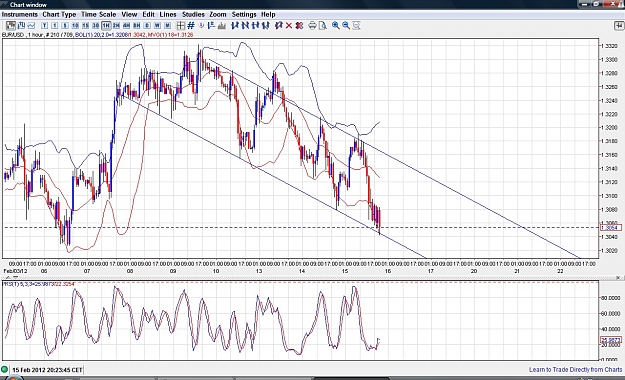The height and width of the screenshot is (380, 625).
Task: Switch time scale to tick (T)
Action: coord(44,26)
